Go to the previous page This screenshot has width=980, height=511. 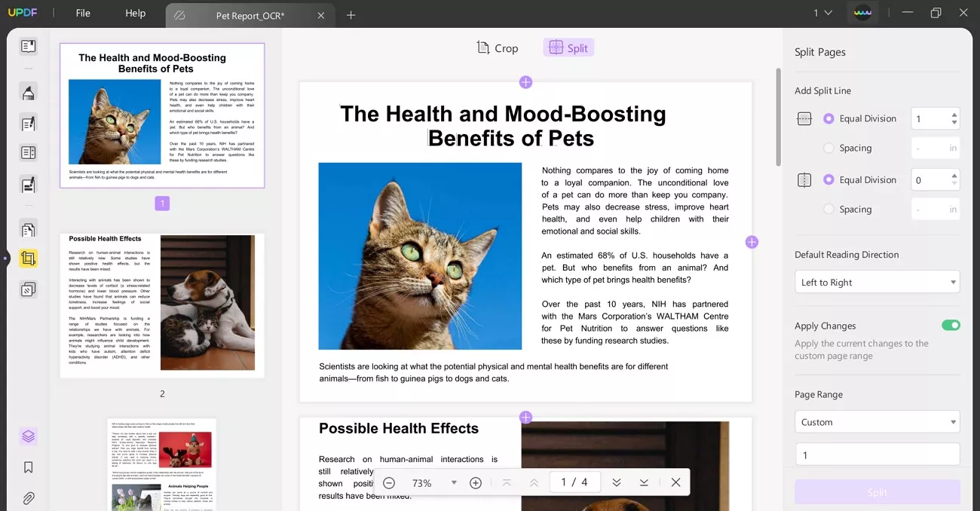click(x=534, y=482)
